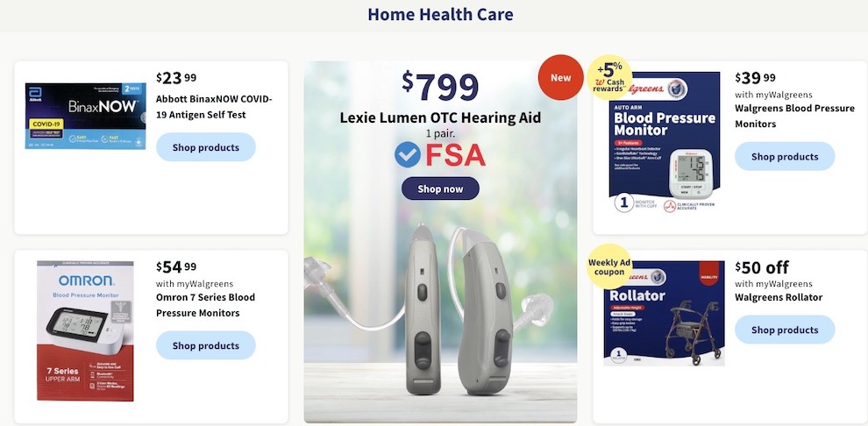The height and width of the screenshot is (426, 868).
Task: Open the Walgreens Rollator title link
Action: 779,297
